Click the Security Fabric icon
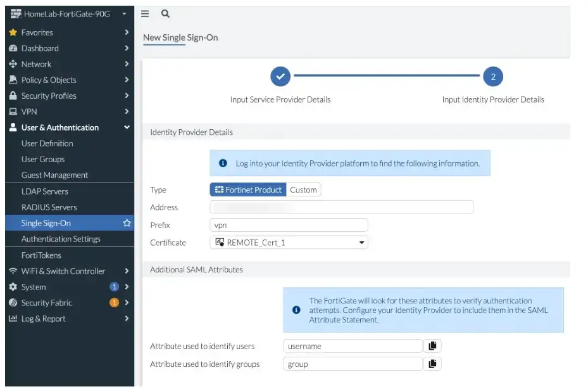The image size is (588, 389). 13,302
